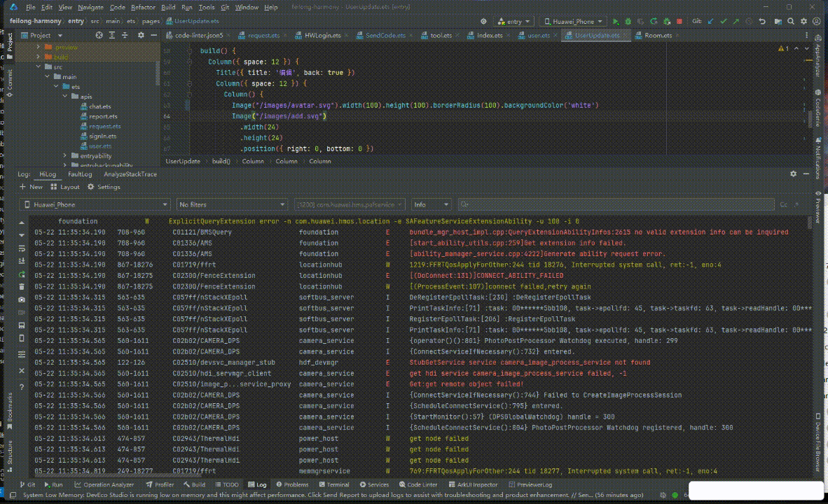Image resolution: width=828 pixels, height=504 pixels.
Task: Toggle soft-wrap in the HiLog side toolbar
Action: pos(22,248)
